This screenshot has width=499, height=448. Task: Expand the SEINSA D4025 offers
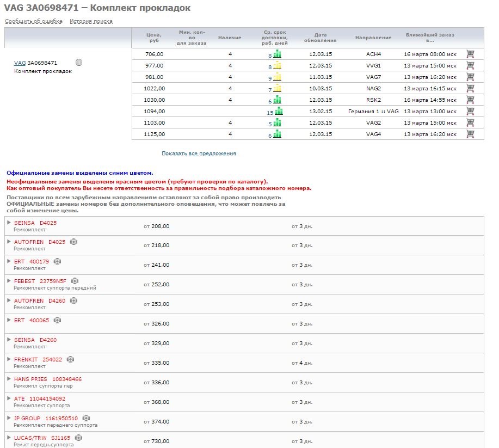[x=8, y=222]
